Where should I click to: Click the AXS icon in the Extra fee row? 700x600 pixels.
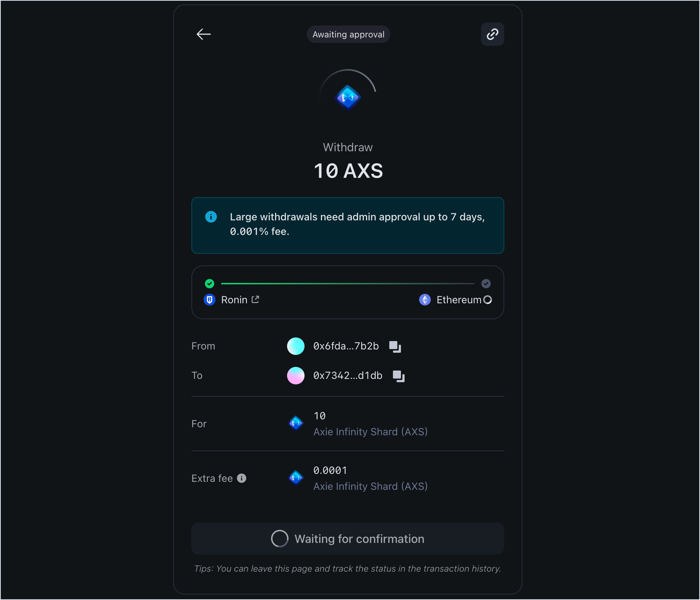point(295,477)
